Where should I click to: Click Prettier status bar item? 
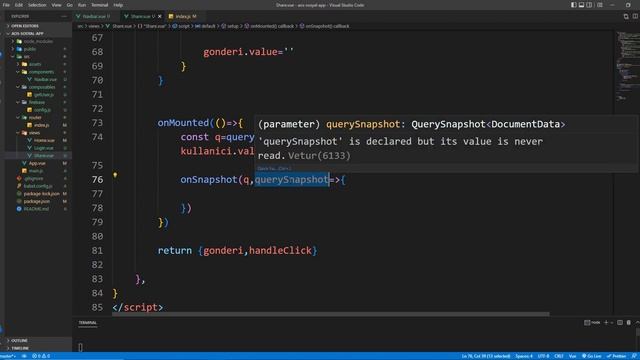(x=617, y=356)
